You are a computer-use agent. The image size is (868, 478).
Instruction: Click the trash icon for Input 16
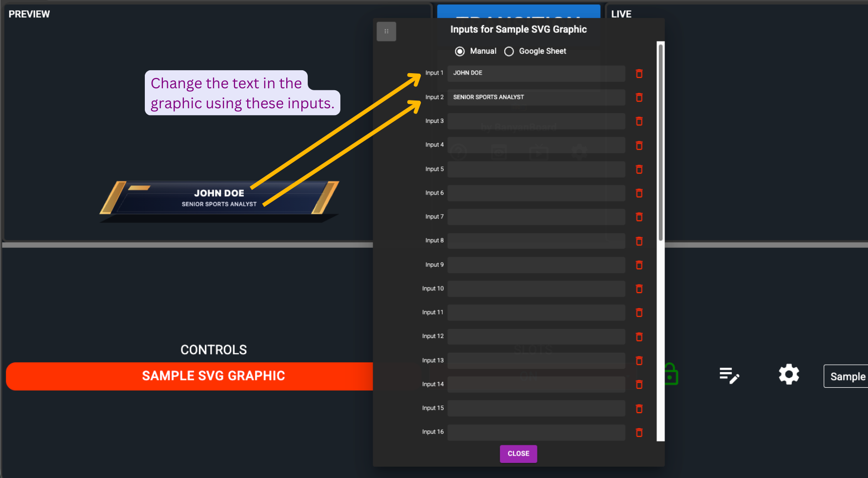coord(639,433)
